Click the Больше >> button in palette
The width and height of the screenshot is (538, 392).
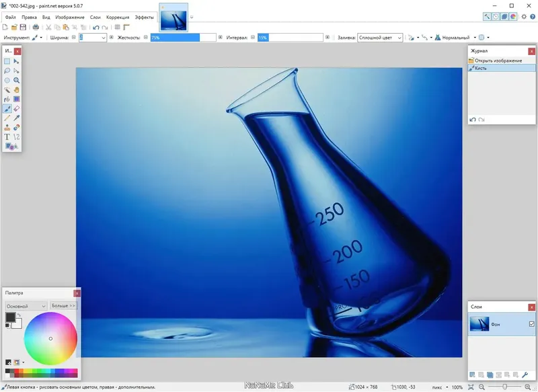click(63, 306)
